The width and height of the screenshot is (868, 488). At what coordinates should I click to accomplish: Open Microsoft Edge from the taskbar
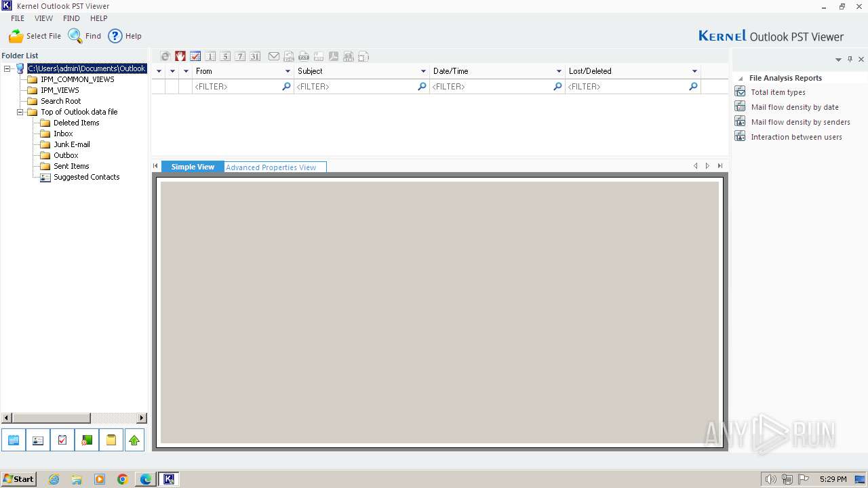click(146, 479)
